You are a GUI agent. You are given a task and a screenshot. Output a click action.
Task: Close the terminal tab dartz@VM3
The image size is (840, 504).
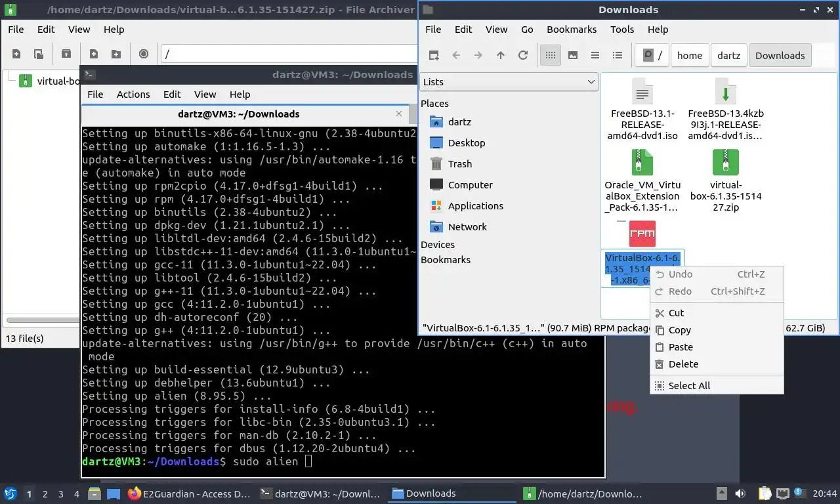click(x=399, y=114)
